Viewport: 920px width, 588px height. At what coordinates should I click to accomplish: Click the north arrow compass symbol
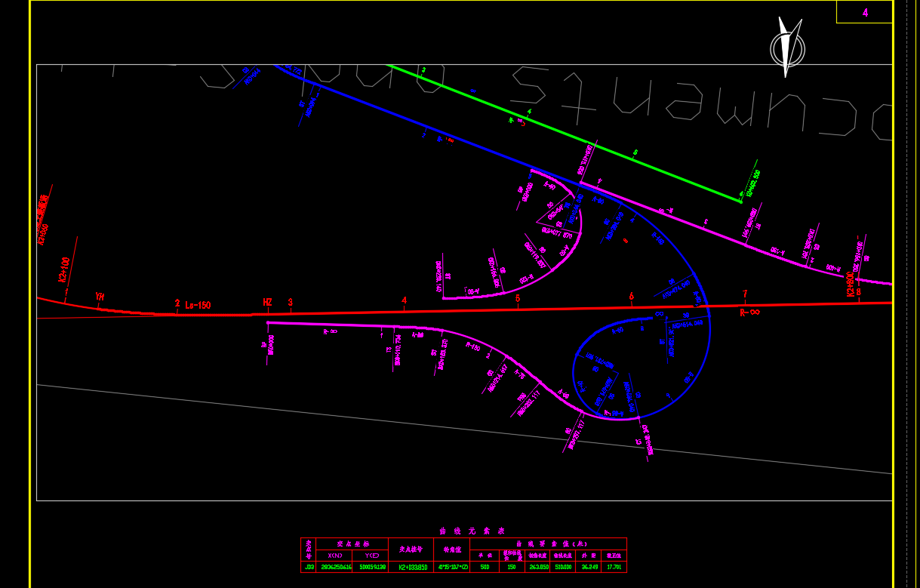[x=786, y=47]
